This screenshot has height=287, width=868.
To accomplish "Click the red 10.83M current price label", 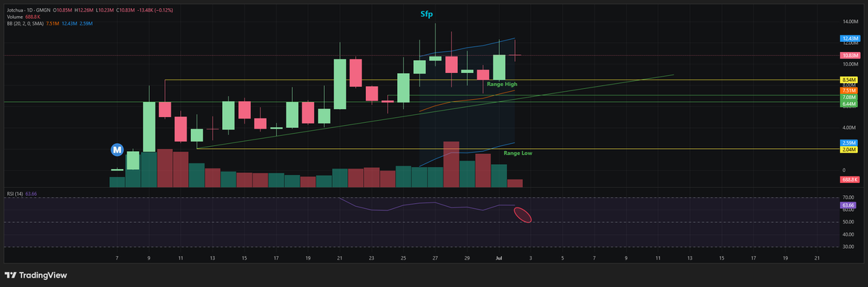I will (x=850, y=55).
